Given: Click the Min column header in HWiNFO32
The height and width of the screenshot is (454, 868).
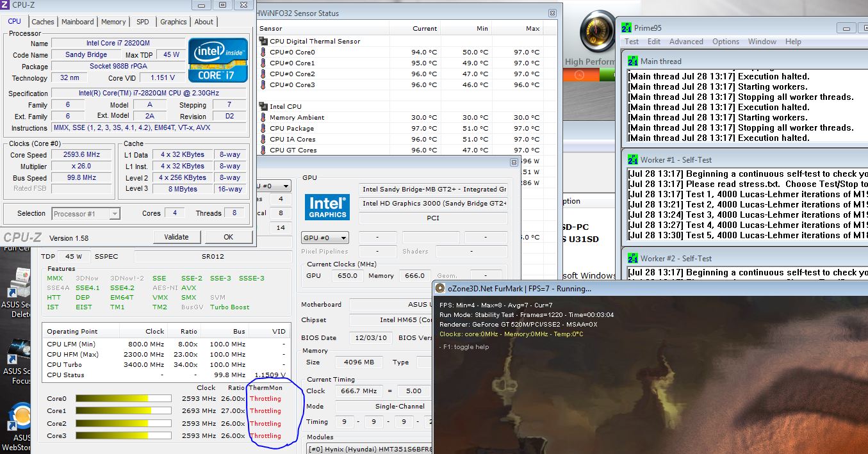Looking at the screenshot, I should pyautogui.click(x=466, y=29).
